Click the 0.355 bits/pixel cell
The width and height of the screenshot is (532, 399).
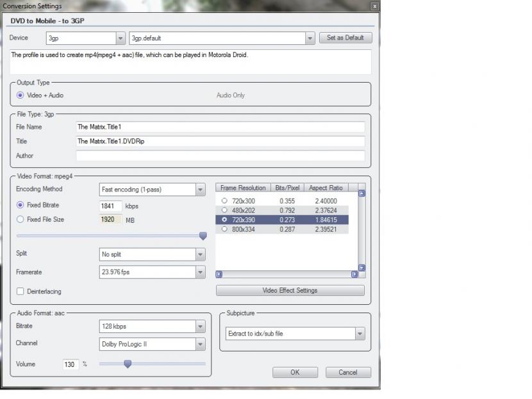[287, 201]
